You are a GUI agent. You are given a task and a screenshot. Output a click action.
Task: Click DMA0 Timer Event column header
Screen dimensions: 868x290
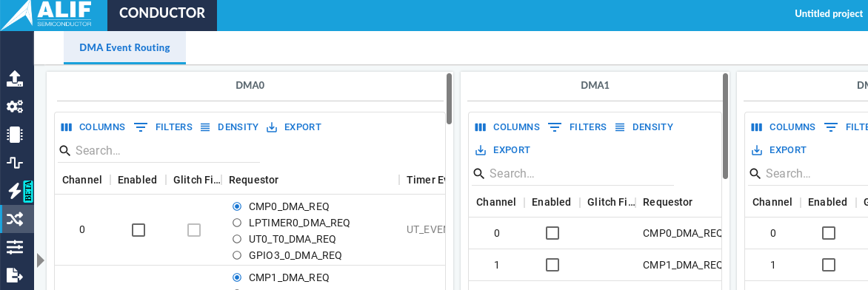(426, 180)
